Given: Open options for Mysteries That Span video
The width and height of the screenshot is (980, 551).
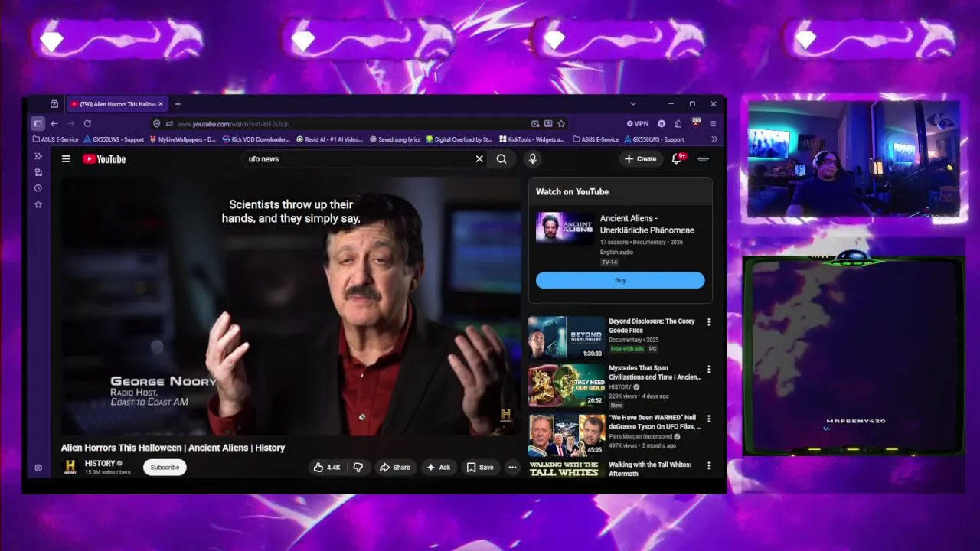Looking at the screenshot, I should pos(708,369).
